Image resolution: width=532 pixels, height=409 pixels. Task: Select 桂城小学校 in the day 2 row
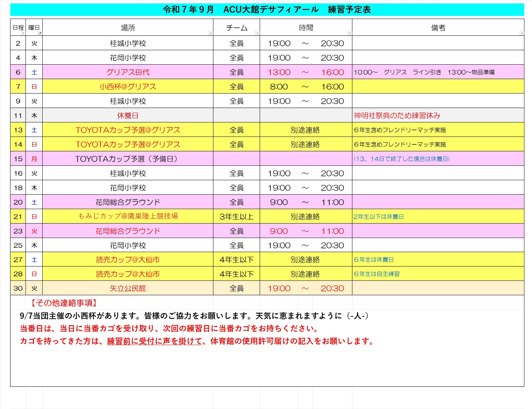click(x=128, y=43)
